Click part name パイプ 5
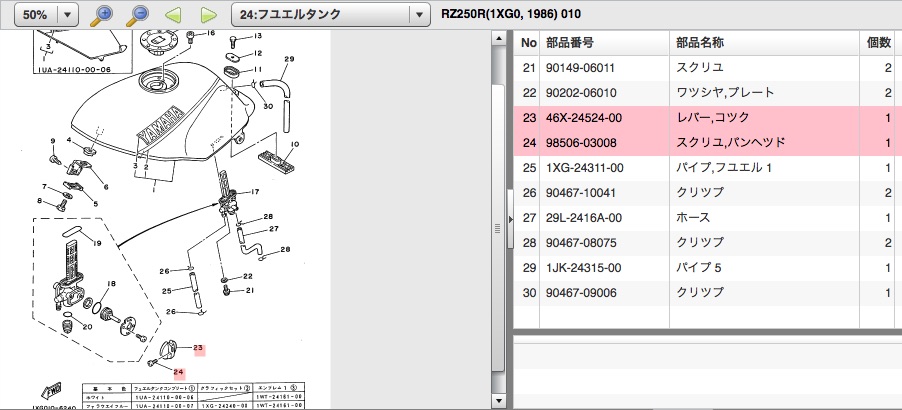The height and width of the screenshot is (410, 902). (x=698, y=268)
